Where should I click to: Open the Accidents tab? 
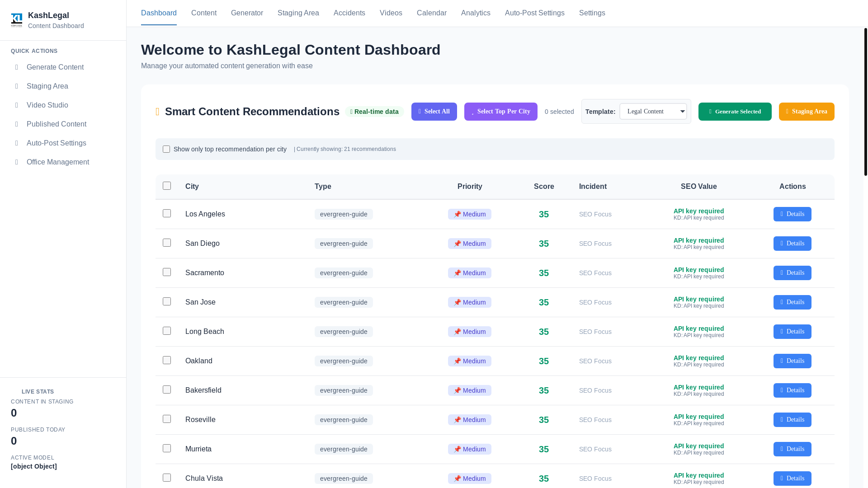click(349, 13)
